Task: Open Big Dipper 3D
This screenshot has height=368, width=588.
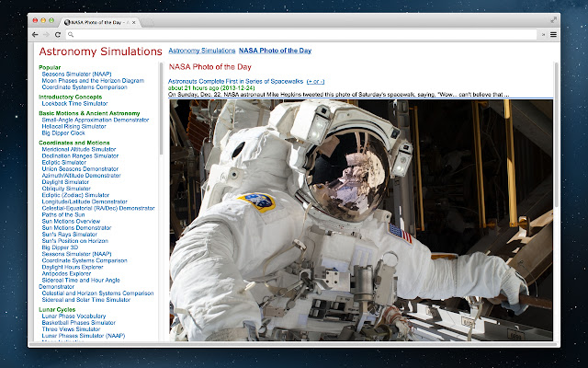Action: click(x=60, y=247)
